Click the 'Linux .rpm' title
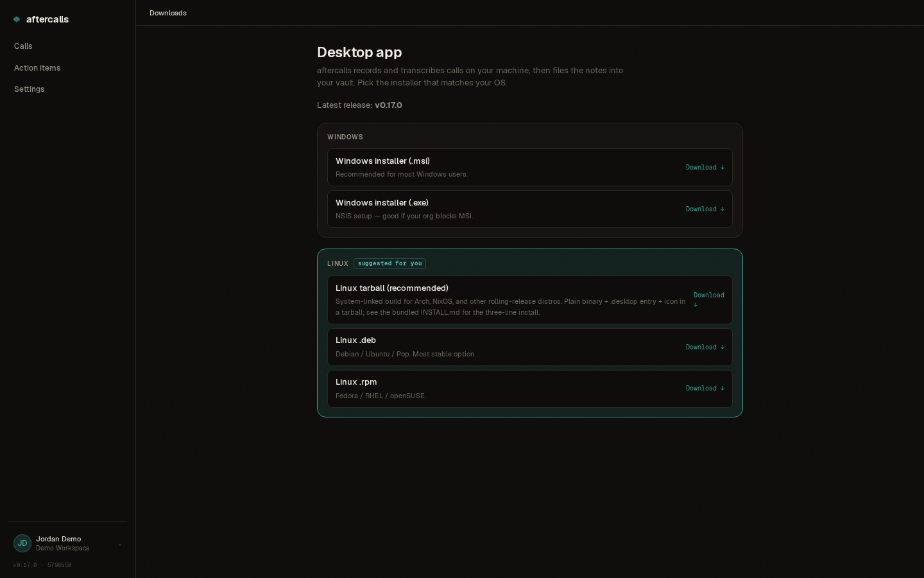Image resolution: width=924 pixels, height=578 pixels. pyautogui.click(x=356, y=382)
